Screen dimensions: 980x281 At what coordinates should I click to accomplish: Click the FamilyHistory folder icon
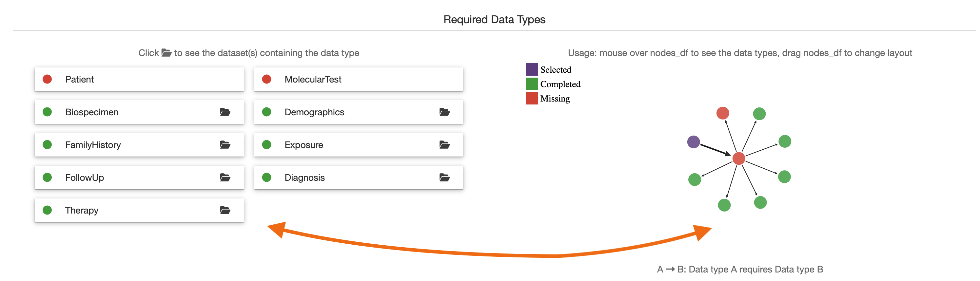tap(225, 144)
